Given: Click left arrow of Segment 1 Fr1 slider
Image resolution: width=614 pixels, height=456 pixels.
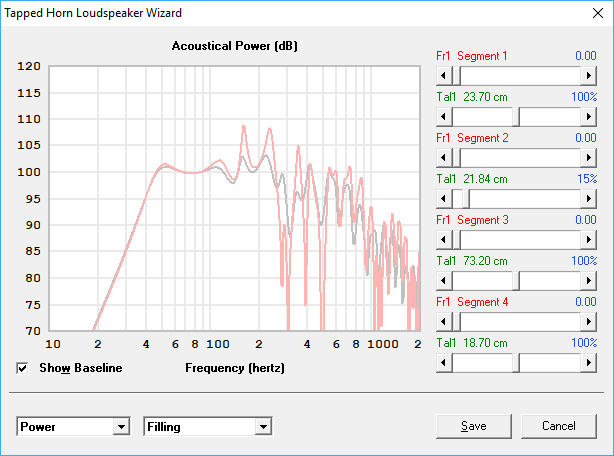Looking at the screenshot, I should click(444, 76).
